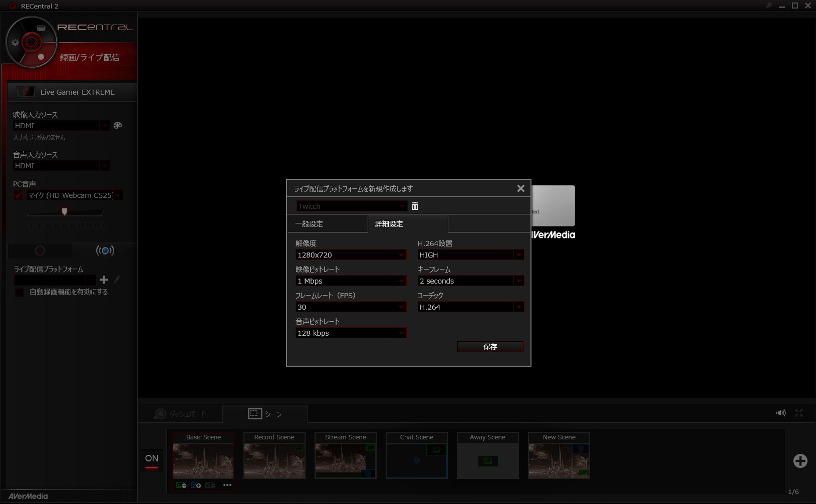Image resolution: width=816 pixels, height=504 pixels.
Task: Click the 録画/ライブ配信 mode label
Action: click(90, 58)
